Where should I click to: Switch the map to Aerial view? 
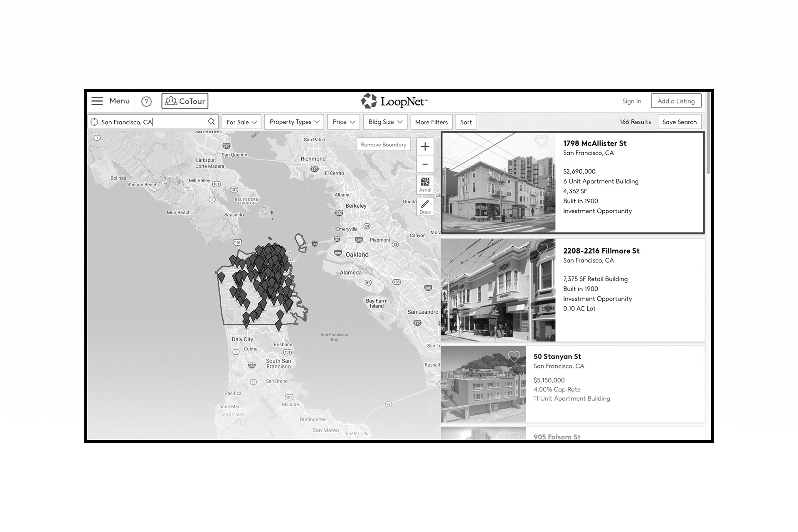[425, 185]
